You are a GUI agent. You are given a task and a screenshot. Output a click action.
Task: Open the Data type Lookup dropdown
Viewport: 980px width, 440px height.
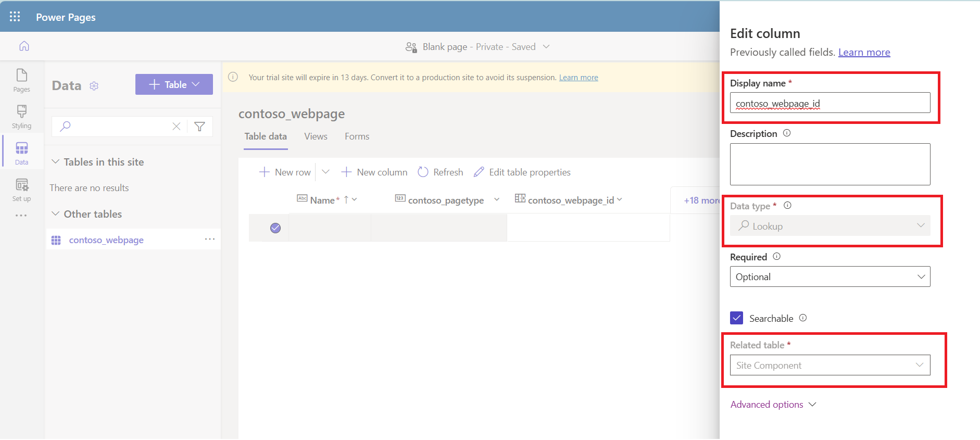[x=830, y=225]
